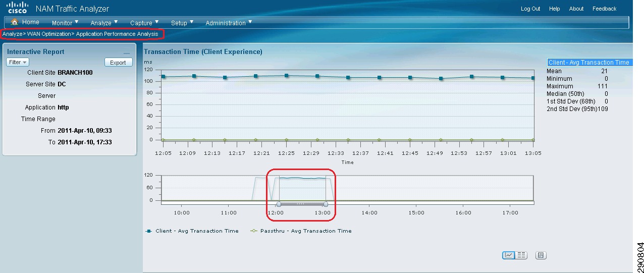
Task: Open the Administration menu
Action: click(229, 23)
